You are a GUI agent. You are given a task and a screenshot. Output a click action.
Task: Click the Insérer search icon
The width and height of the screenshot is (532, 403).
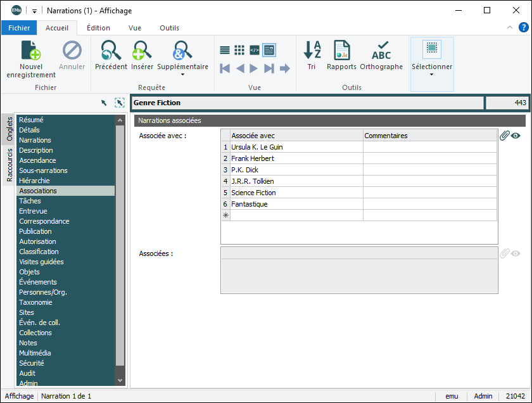tap(142, 51)
